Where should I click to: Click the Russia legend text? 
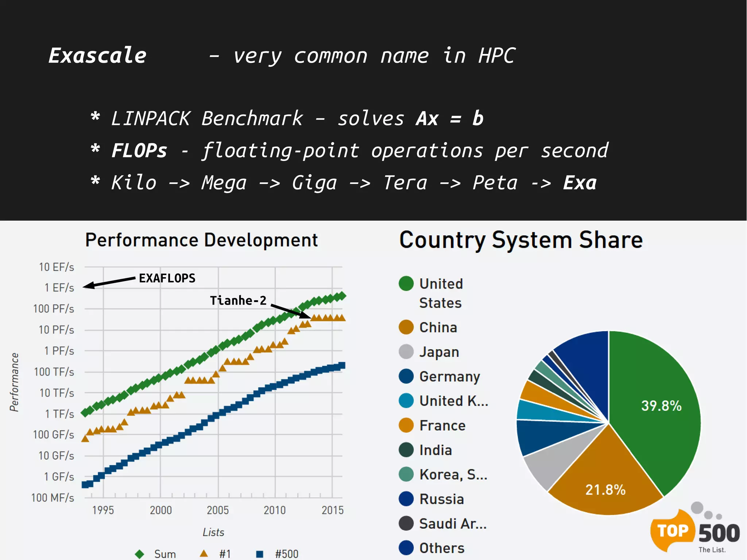[x=442, y=499]
